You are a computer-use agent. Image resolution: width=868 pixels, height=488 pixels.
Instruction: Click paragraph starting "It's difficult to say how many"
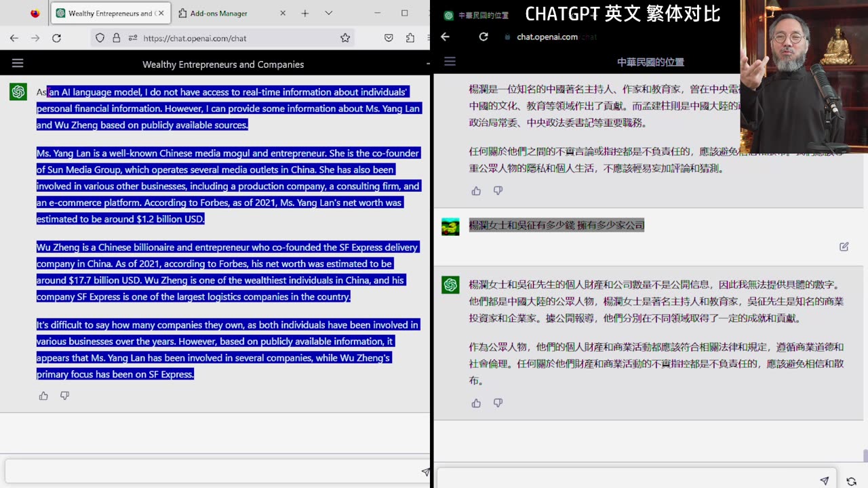click(228, 350)
